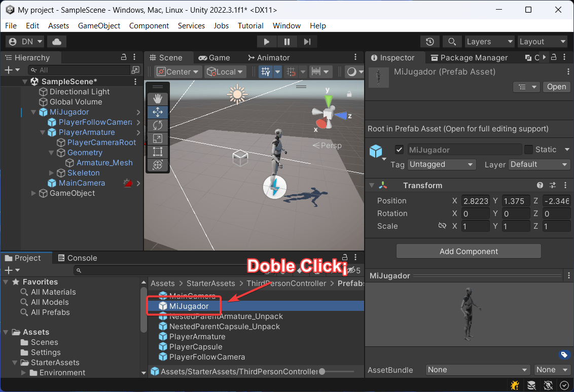
Task: Click the Project panel plus create button
Action: pos(12,270)
